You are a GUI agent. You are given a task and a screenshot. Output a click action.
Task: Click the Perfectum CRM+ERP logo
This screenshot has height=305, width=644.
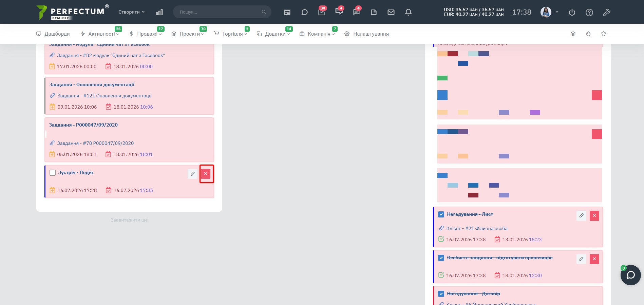73,12
